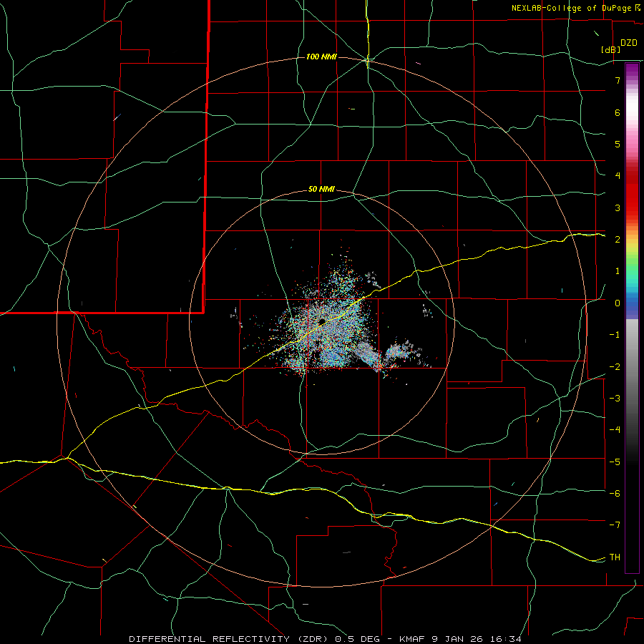The image size is (644, 644).
Task: Click the 4 value on color scale
Action: (x=618, y=176)
